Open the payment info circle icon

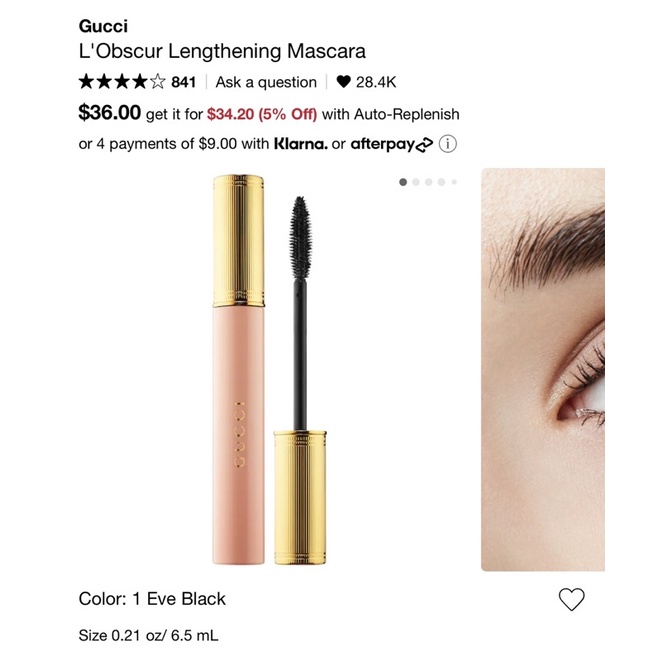tap(448, 144)
